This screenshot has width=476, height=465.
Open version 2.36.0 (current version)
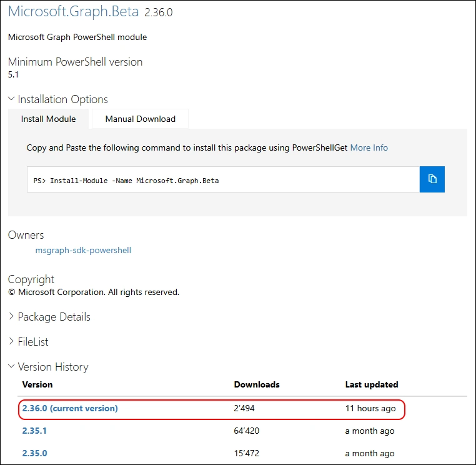(x=69, y=408)
